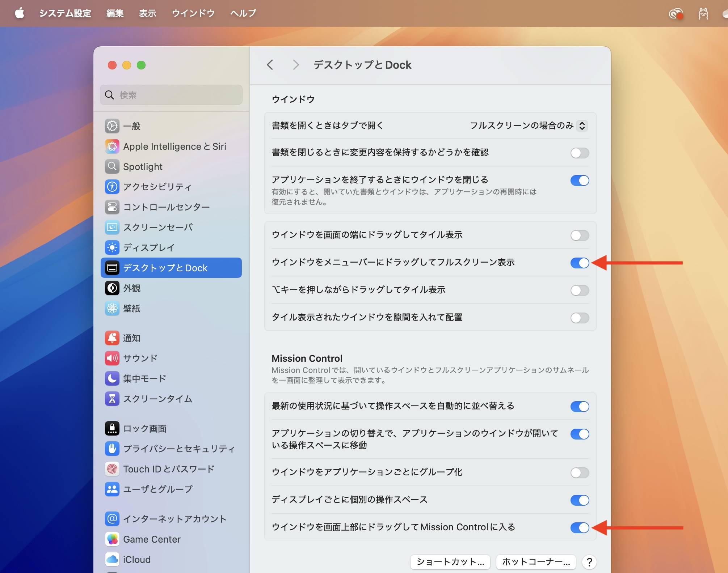Open スクリーンタイム hourglass icon
This screenshot has height=573, width=728.
(x=112, y=399)
